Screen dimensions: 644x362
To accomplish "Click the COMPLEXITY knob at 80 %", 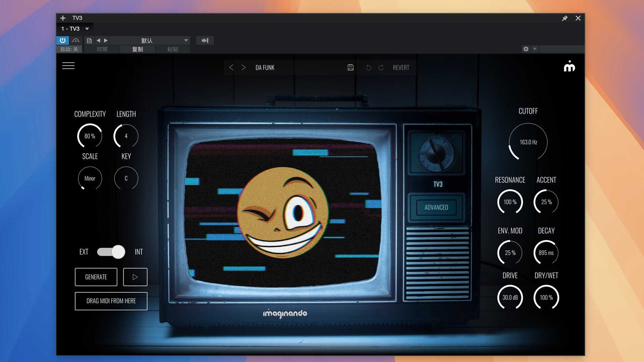I will [90, 136].
